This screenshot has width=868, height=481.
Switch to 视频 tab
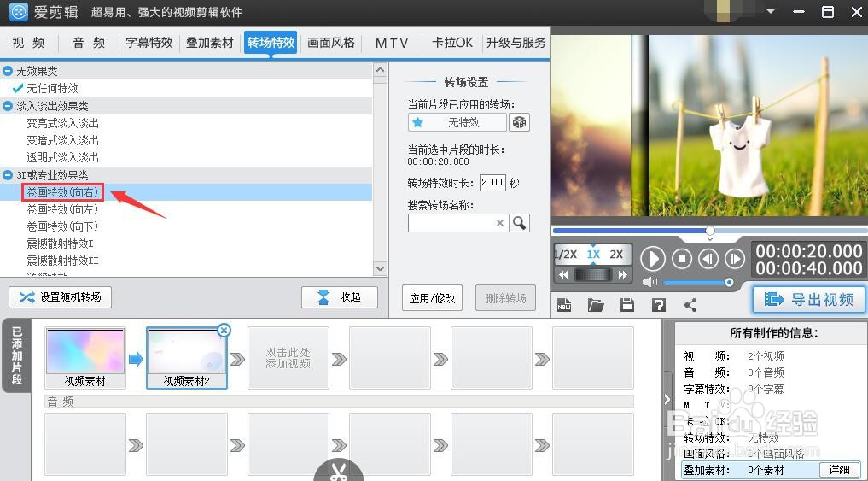click(x=29, y=43)
